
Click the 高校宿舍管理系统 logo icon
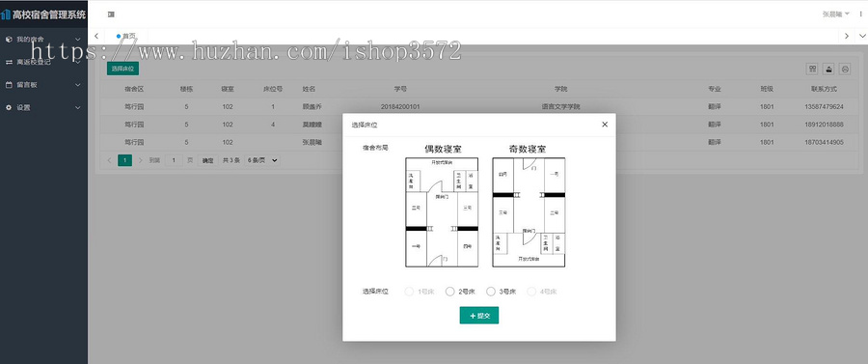point(6,14)
